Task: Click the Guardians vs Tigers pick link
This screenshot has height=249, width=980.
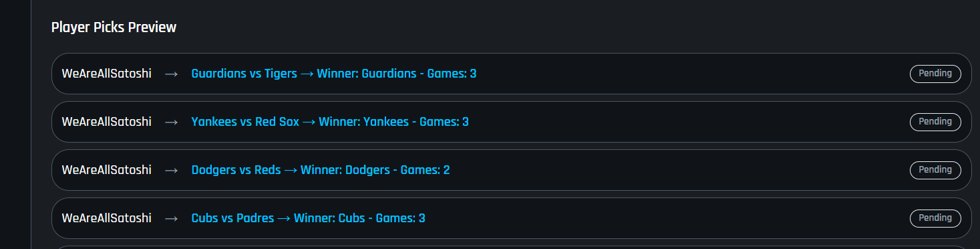Action: tap(334, 74)
